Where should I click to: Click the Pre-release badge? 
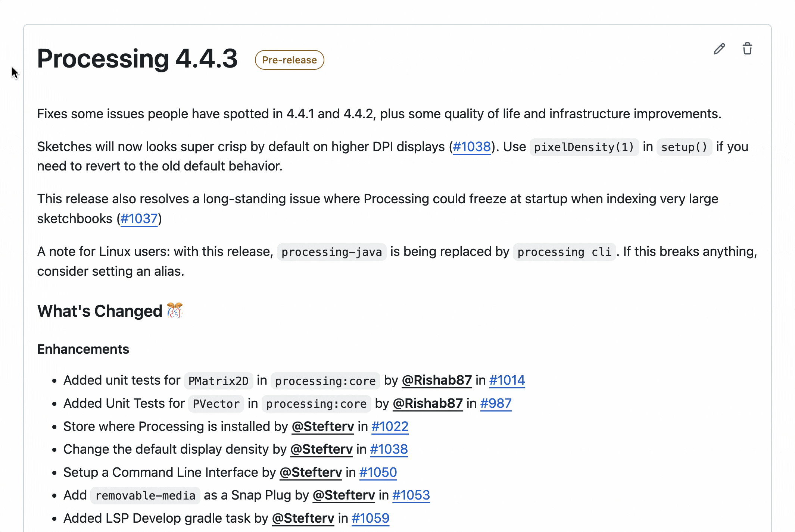tap(289, 60)
